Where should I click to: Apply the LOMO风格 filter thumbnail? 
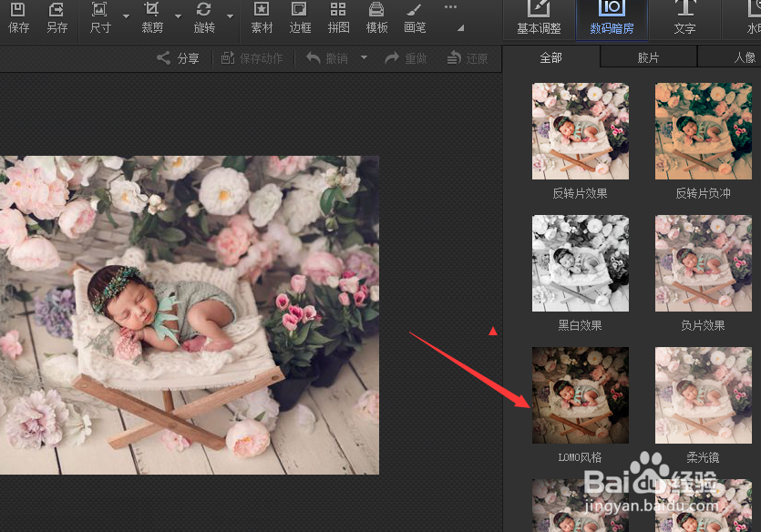point(581,395)
